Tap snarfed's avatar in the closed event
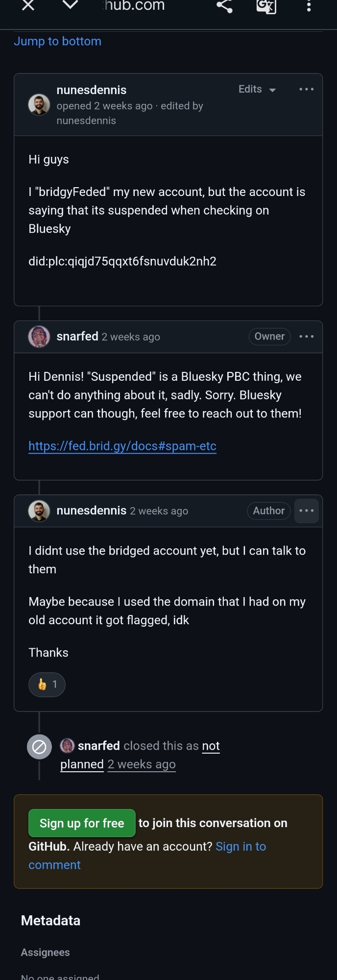The image size is (337, 980). [x=67, y=746]
